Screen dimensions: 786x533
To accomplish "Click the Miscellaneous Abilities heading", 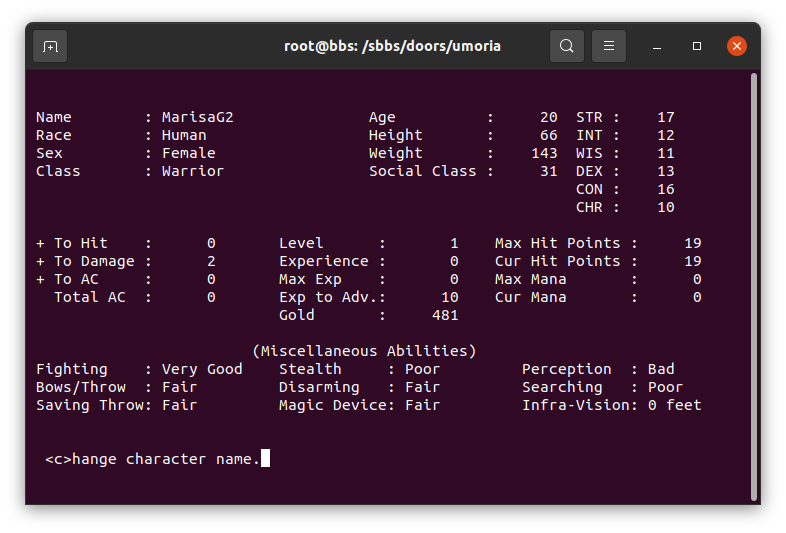I will 364,351.
